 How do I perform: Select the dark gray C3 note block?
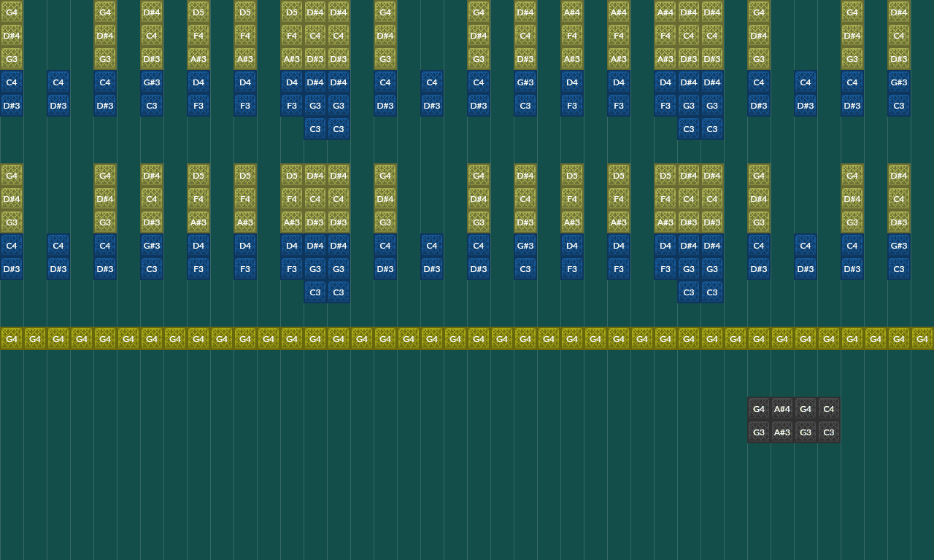(829, 432)
